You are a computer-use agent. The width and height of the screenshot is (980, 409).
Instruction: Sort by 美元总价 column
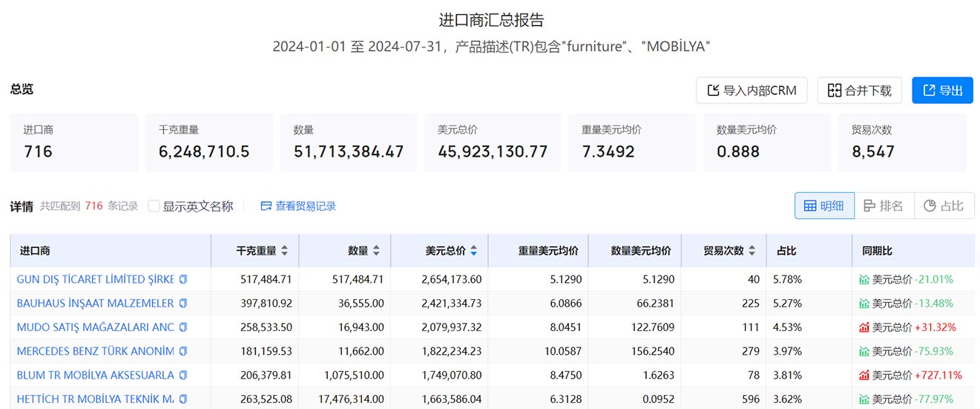[x=473, y=251]
